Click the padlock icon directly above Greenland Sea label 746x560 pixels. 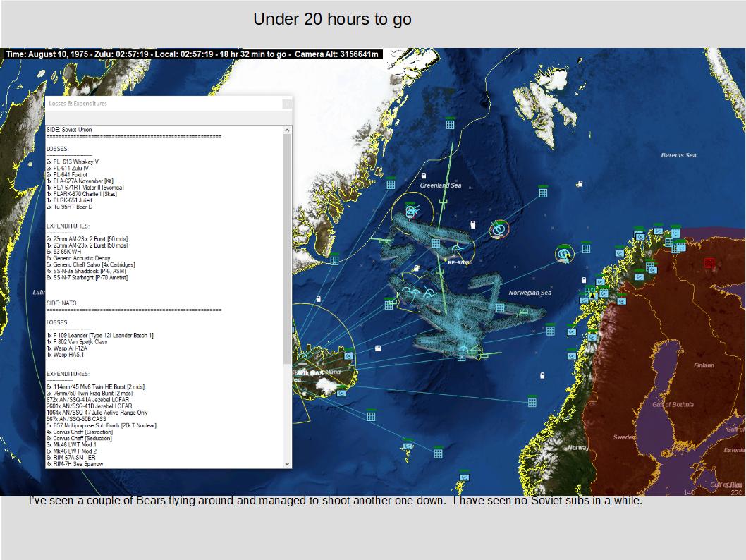point(424,176)
